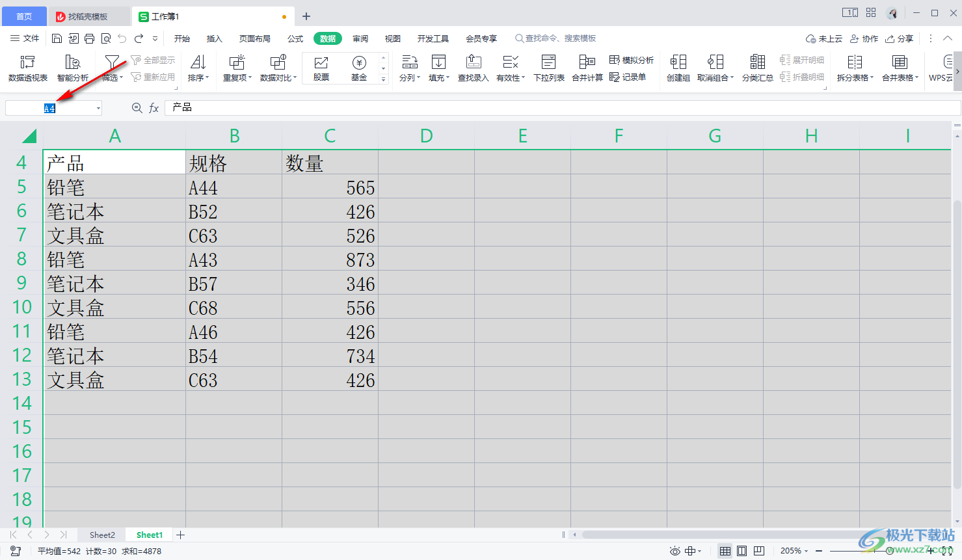Click the Undo arrow icon
The image size is (962, 560).
coord(122,38)
